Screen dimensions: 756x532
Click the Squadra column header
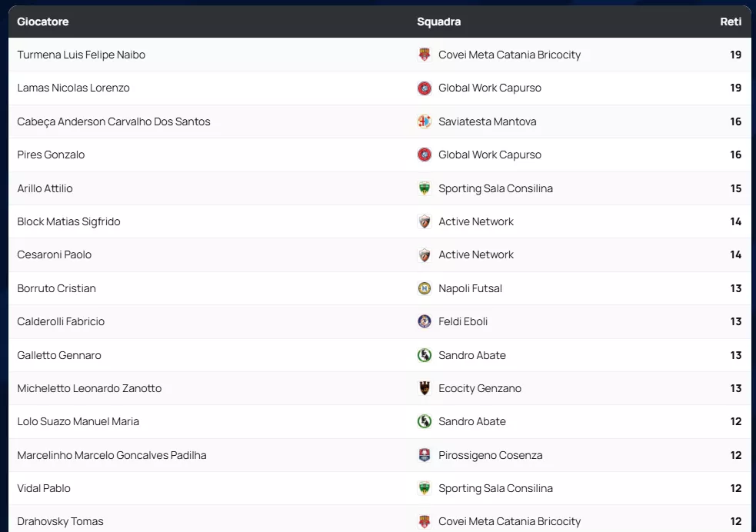point(439,22)
